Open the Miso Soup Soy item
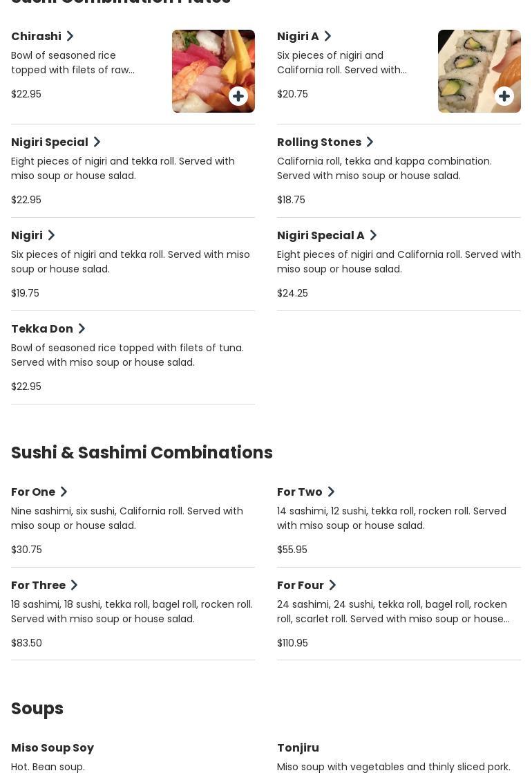The width and height of the screenshot is (532, 773). [53, 747]
